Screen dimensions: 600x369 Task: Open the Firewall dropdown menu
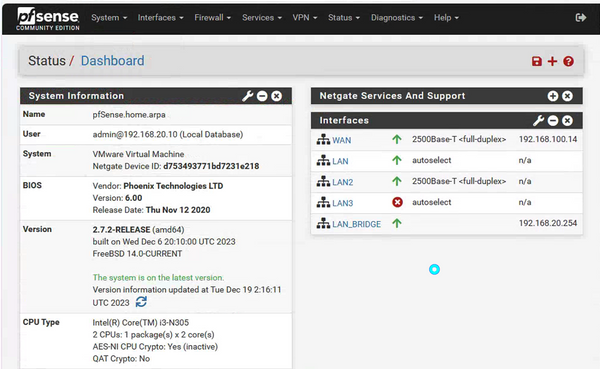(x=212, y=18)
